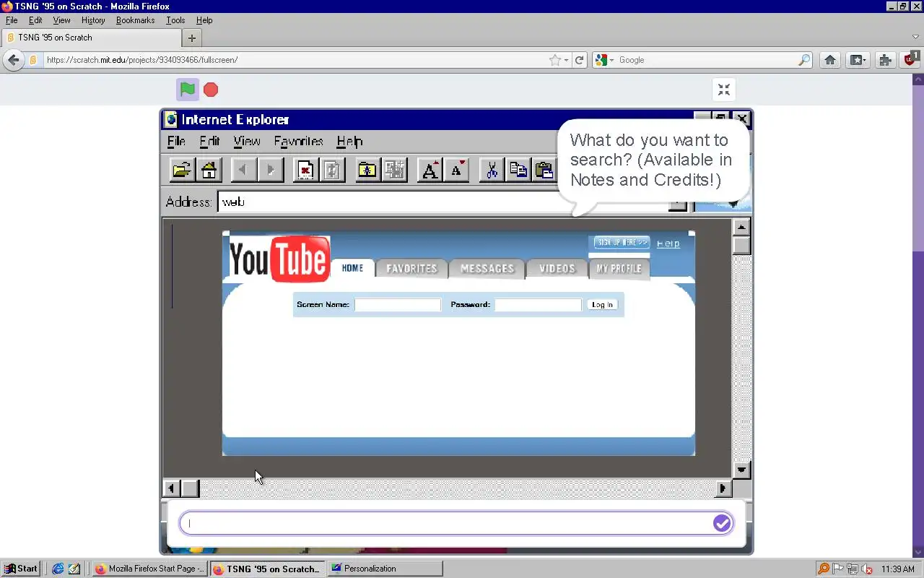Image resolution: width=924 pixels, height=578 pixels.
Task: Open the Edit menu in Internet Explorer
Action: coord(209,141)
